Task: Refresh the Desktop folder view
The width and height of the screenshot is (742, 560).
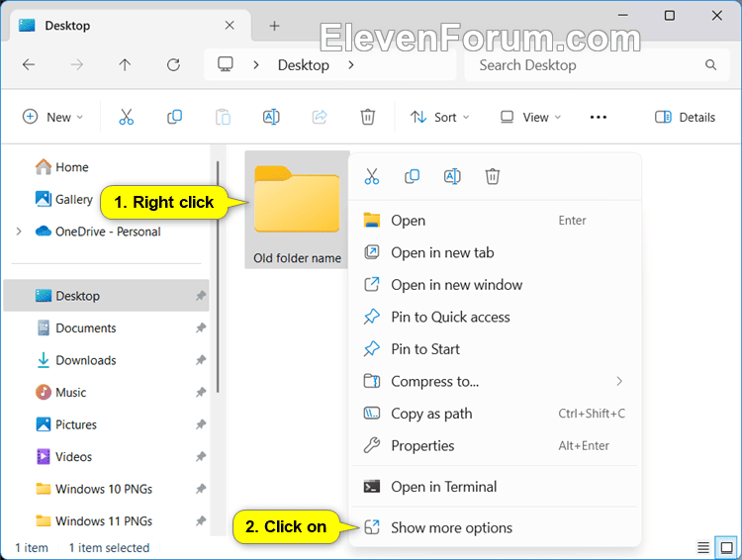Action: [174, 65]
